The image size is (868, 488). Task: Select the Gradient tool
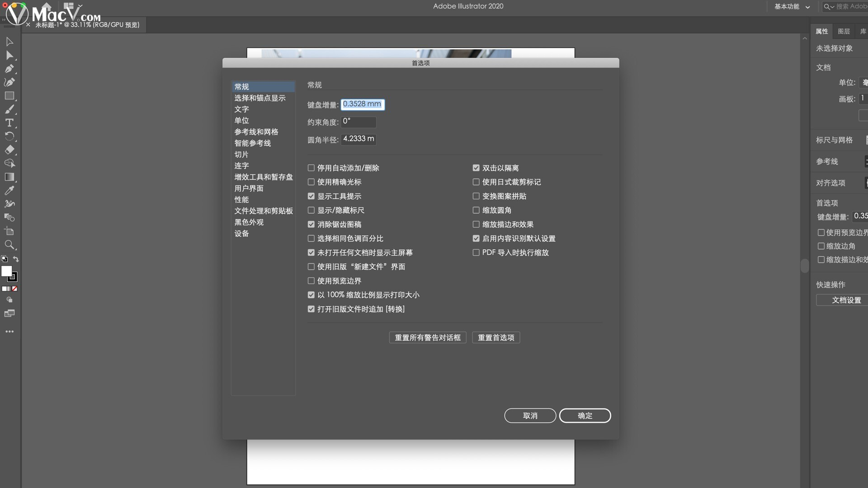click(9, 177)
